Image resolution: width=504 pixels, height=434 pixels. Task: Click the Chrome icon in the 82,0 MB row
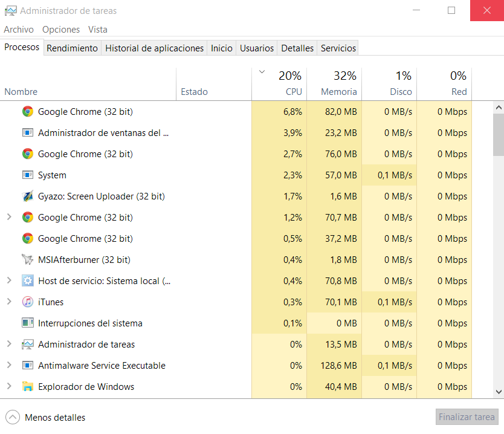(x=28, y=112)
